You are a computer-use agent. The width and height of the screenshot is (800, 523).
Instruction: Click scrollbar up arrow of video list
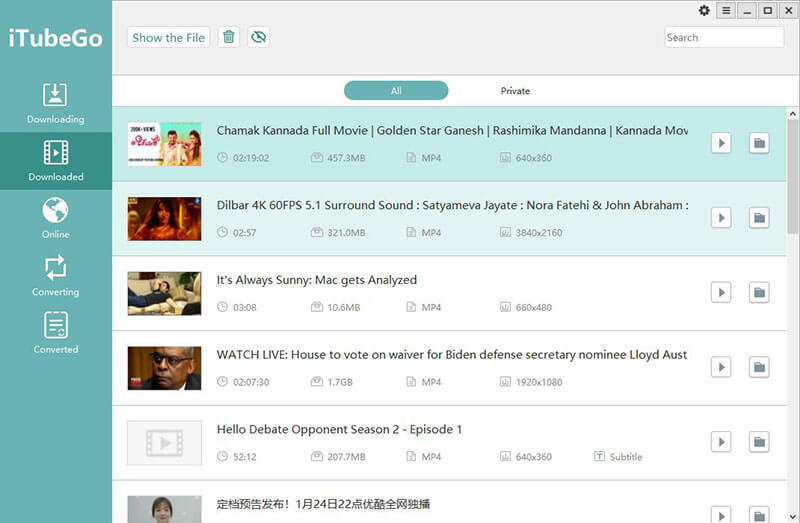[x=792, y=113]
